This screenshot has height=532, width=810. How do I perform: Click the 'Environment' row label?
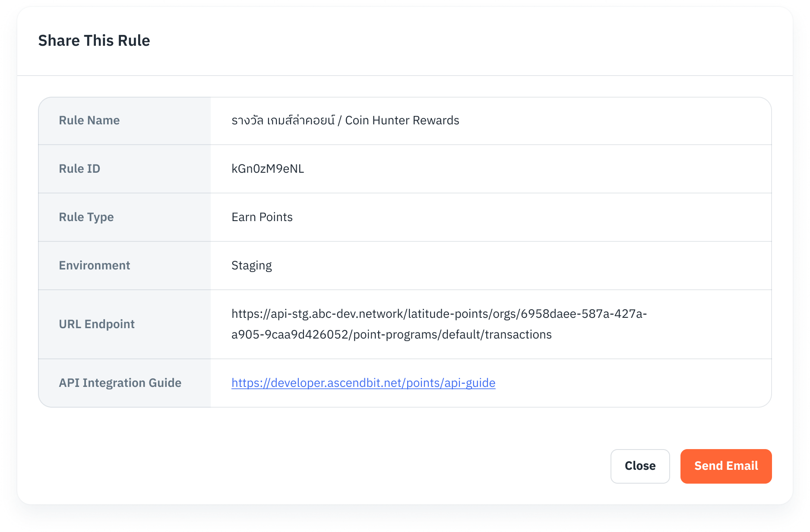(95, 266)
